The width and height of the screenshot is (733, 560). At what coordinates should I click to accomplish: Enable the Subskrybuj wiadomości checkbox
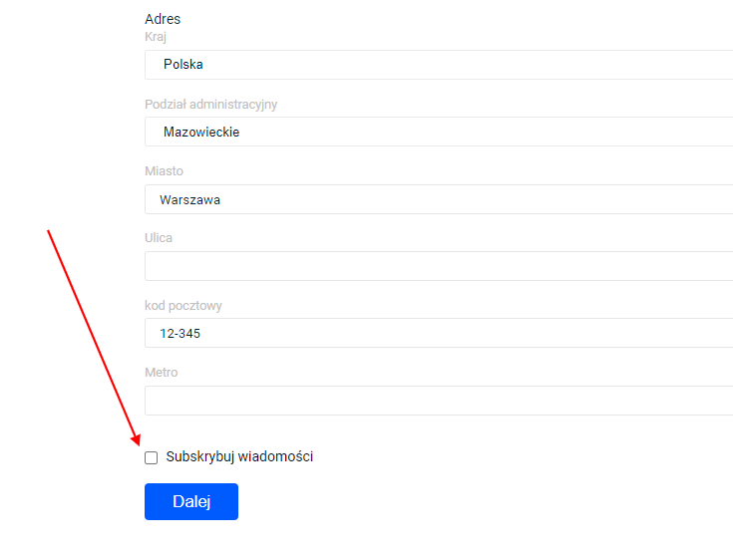(x=152, y=457)
